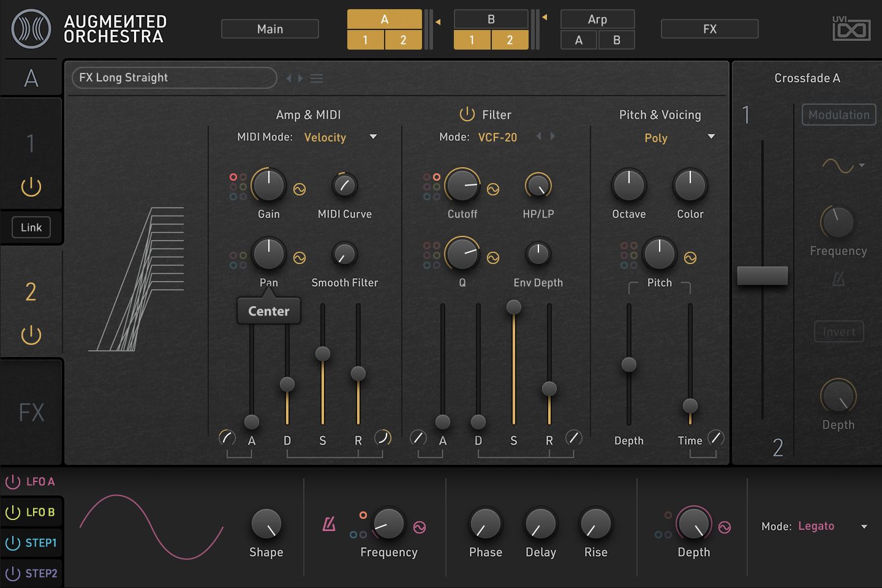Click the Amp attack curve knob icon

tap(227, 437)
